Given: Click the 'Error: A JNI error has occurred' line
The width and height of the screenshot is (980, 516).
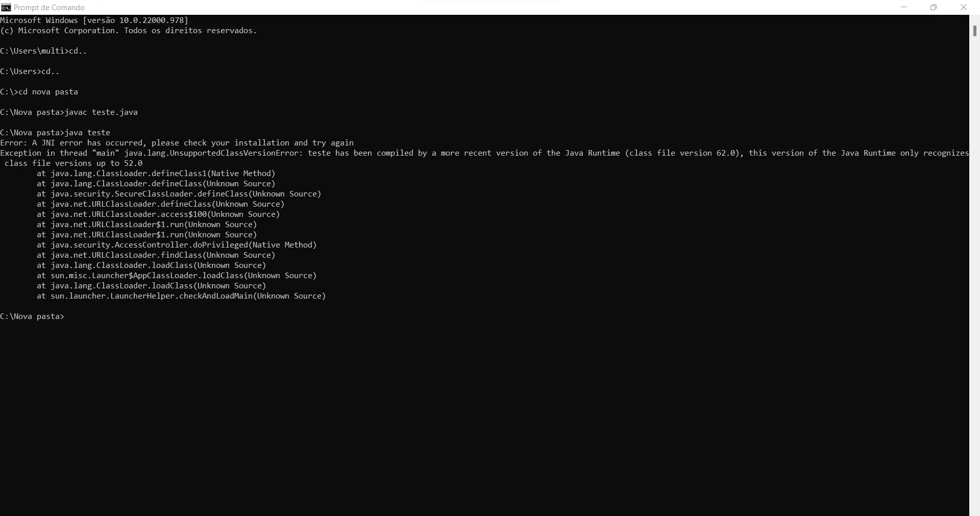Looking at the screenshot, I should (x=177, y=143).
